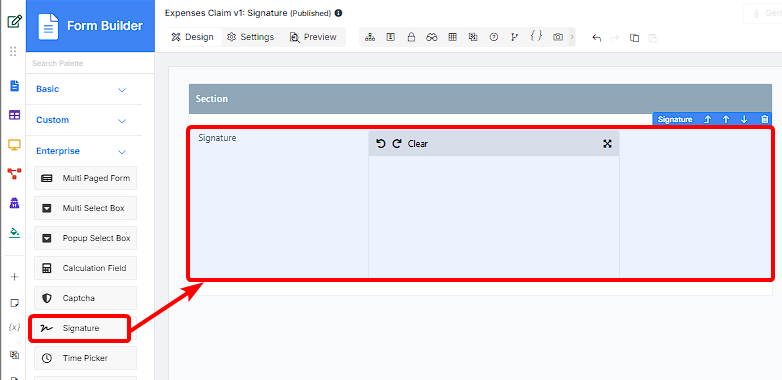Click the select-parent arrow on Signature element toolbar
Viewport: 782px width, 380px height.
pyautogui.click(x=707, y=119)
